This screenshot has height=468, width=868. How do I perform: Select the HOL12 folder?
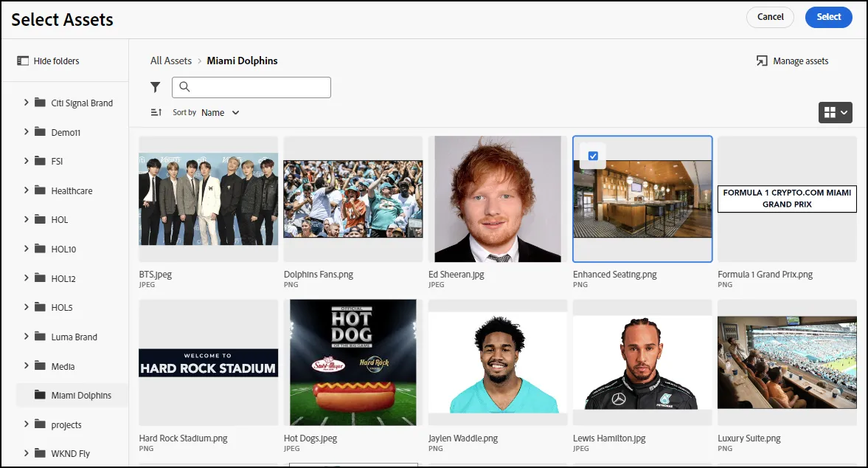63,278
